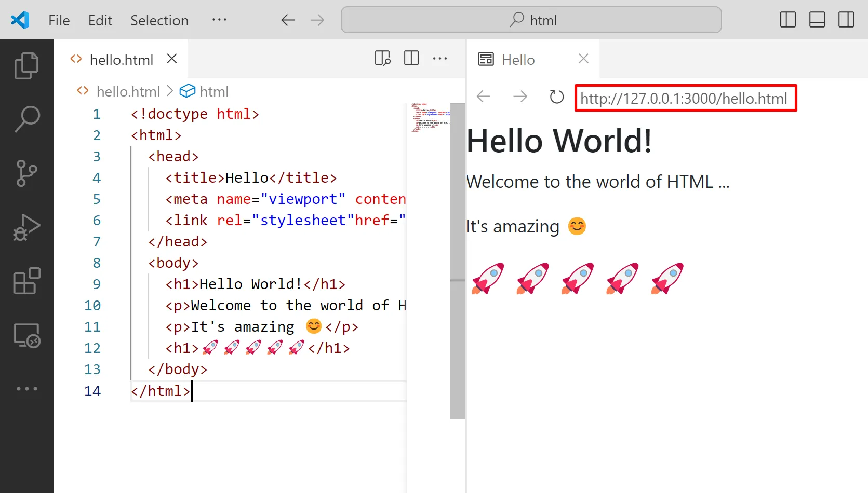868x493 pixels.
Task: Expand the additional menu bar items ellipsis
Action: pos(219,20)
